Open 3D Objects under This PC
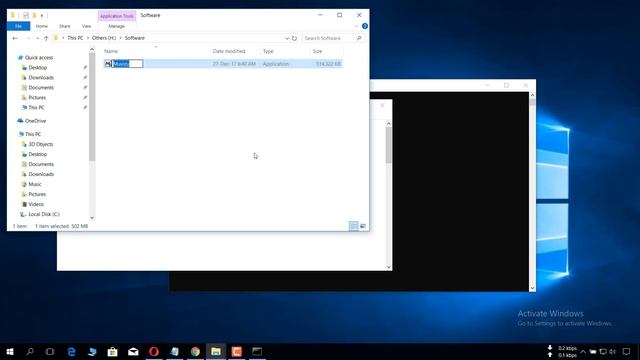The height and width of the screenshot is (360, 640). 40,144
